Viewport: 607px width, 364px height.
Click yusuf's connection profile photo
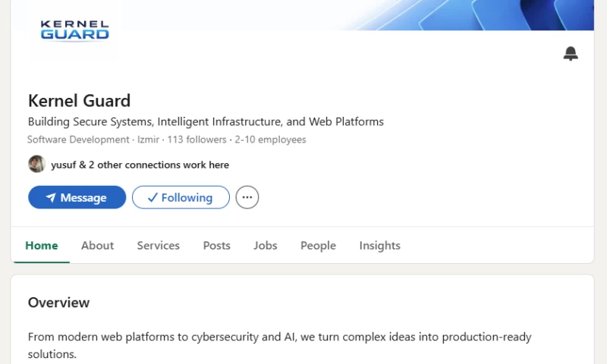36,164
